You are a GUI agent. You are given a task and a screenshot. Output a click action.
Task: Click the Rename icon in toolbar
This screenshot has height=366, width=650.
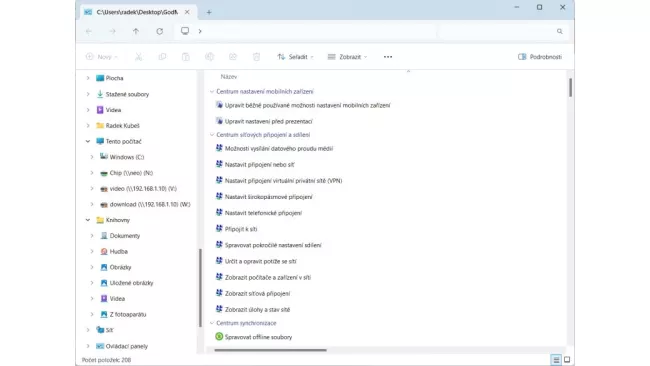tap(209, 57)
